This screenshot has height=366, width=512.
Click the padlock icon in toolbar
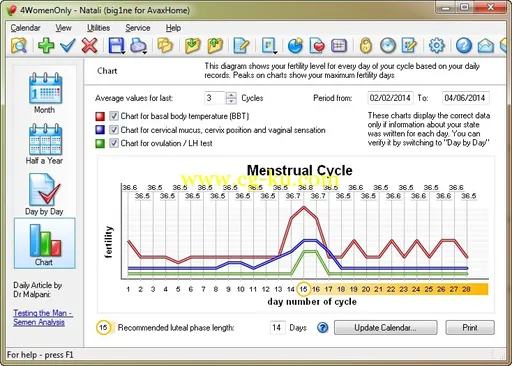[366, 45]
